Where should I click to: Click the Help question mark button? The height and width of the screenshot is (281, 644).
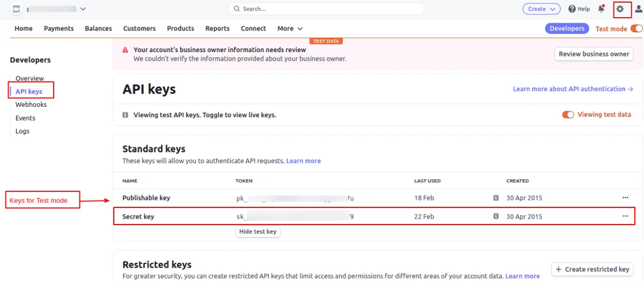pyautogui.click(x=579, y=9)
